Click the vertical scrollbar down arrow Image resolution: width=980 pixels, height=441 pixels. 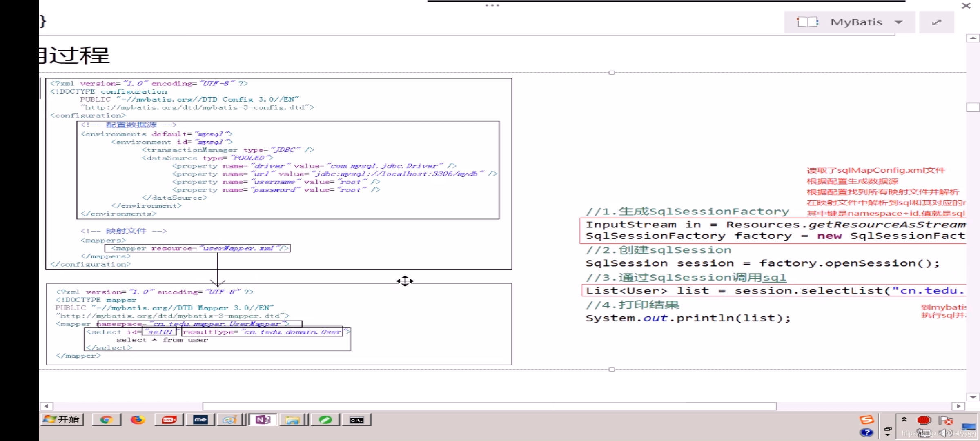click(973, 397)
